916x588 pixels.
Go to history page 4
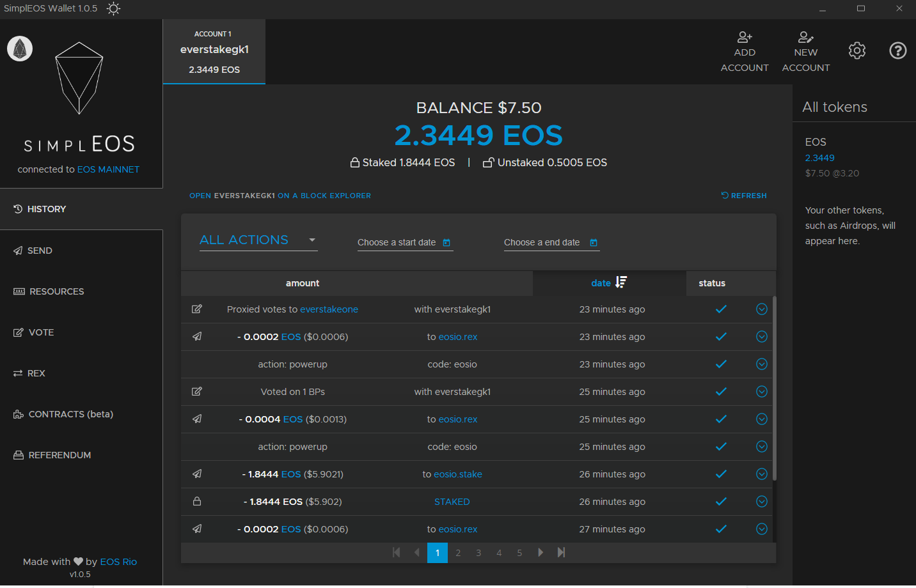pyautogui.click(x=499, y=553)
